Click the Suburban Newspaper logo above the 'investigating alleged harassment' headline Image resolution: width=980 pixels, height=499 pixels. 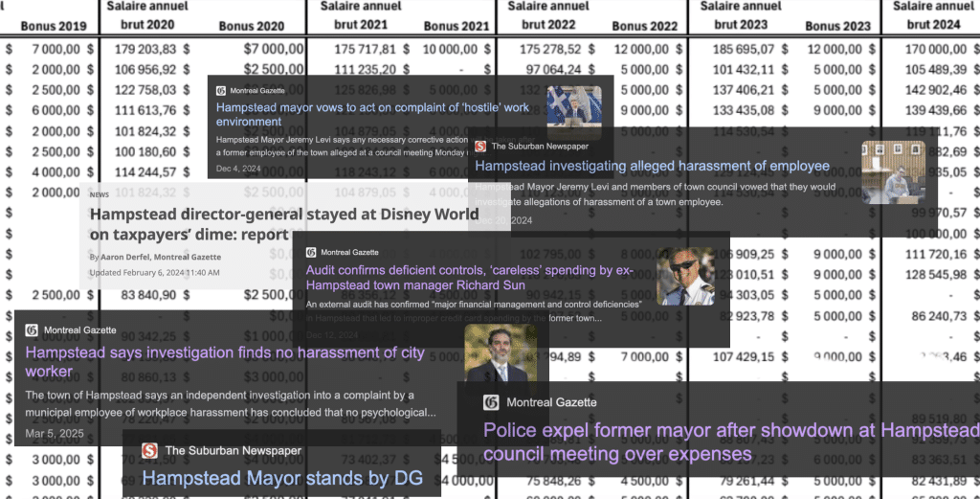[480, 147]
